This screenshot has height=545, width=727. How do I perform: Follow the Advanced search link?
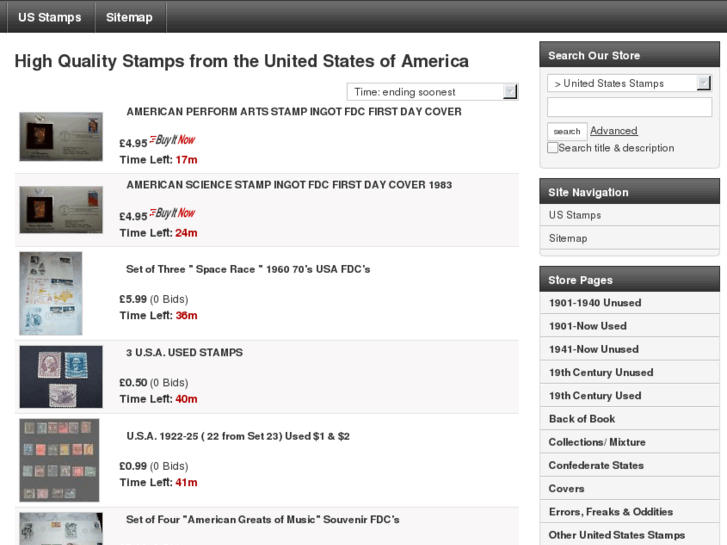(613, 131)
